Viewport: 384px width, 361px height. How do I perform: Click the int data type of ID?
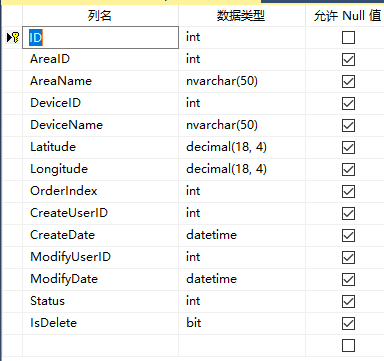pyautogui.click(x=242, y=37)
